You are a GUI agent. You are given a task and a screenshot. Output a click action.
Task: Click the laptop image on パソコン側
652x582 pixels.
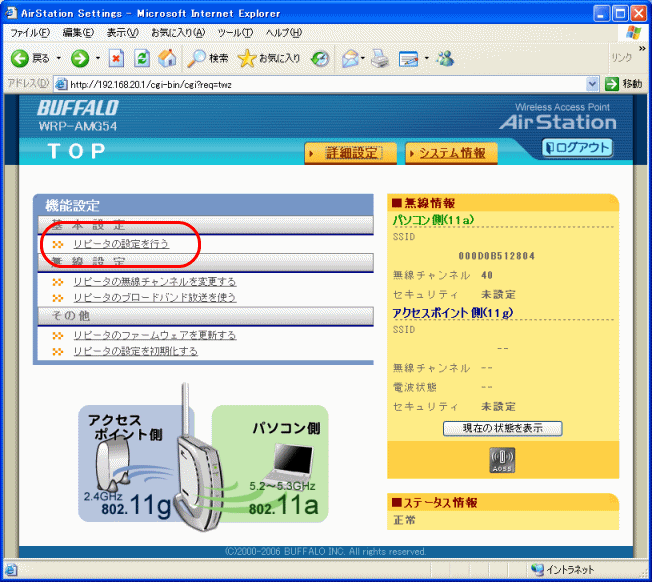click(x=289, y=464)
